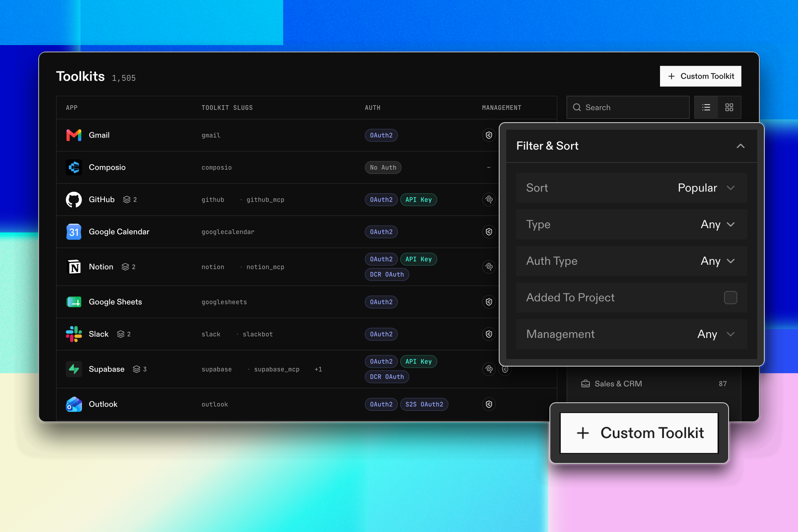The height and width of the screenshot is (532, 798).
Task: Click the Outlook logo icon
Action: 74,404
